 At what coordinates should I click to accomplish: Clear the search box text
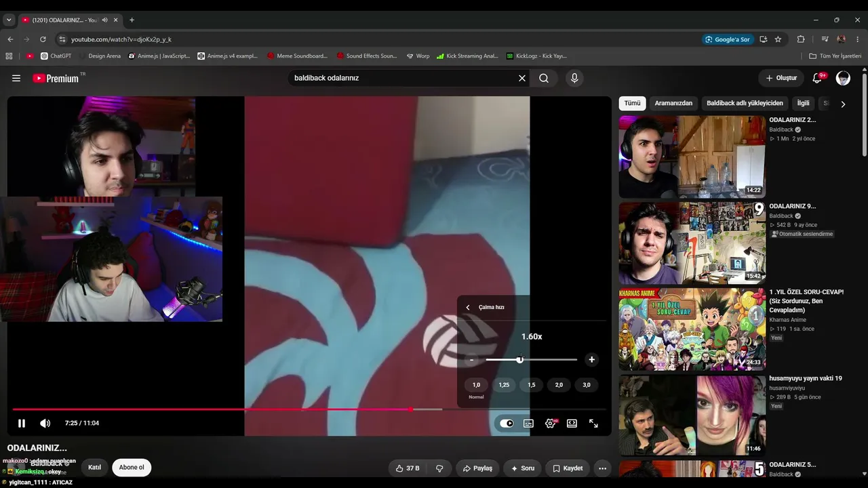pyautogui.click(x=522, y=78)
